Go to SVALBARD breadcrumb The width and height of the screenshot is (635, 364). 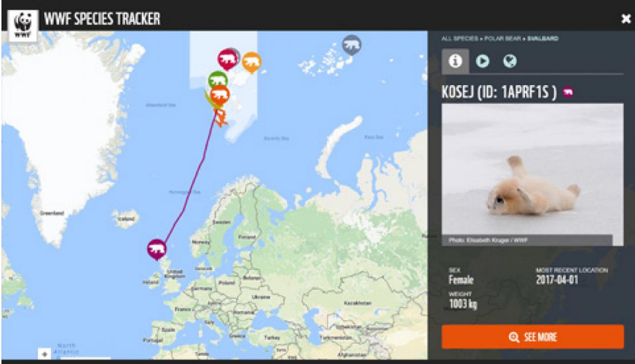[543, 39]
